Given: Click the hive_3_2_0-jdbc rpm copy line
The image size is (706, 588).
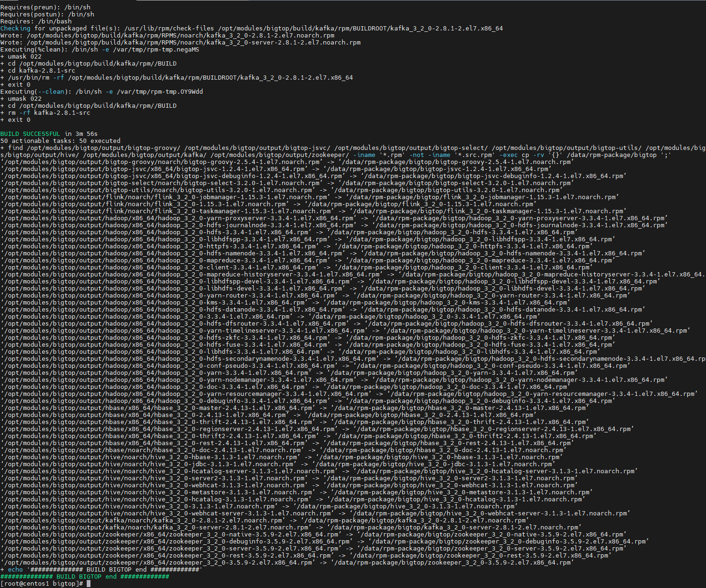Looking at the screenshot, I should coord(277,464).
